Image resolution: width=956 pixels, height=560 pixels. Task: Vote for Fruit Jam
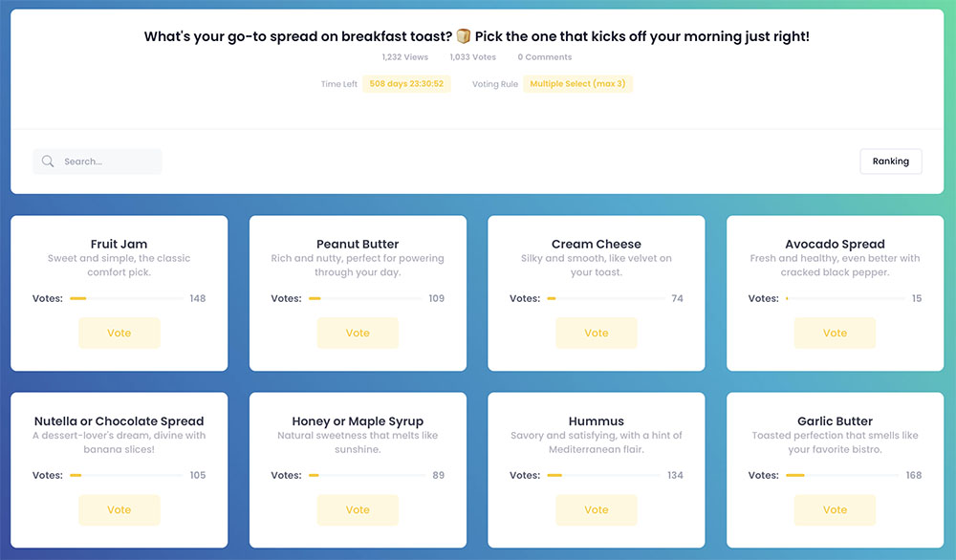pyautogui.click(x=119, y=334)
